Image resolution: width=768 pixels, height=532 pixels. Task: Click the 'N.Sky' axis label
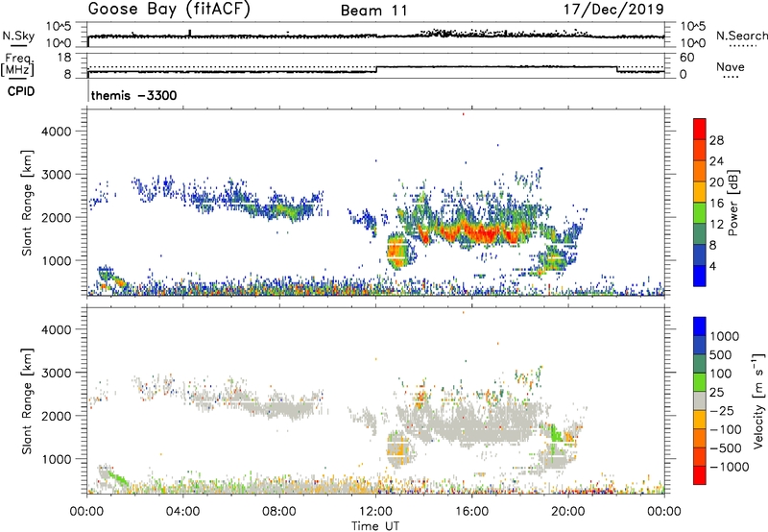(x=18, y=36)
